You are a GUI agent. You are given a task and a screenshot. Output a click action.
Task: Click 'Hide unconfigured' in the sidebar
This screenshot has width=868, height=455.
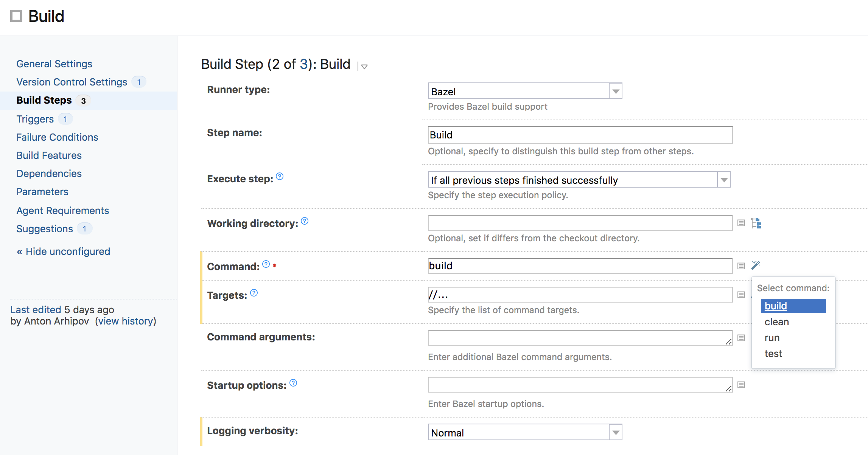click(63, 251)
